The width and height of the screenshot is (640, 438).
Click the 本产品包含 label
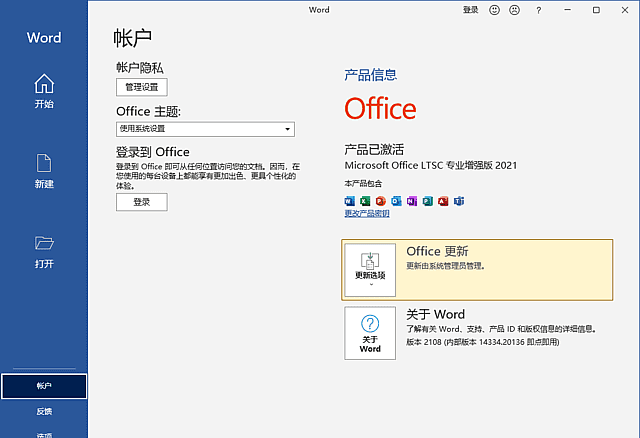(x=363, y=184)
